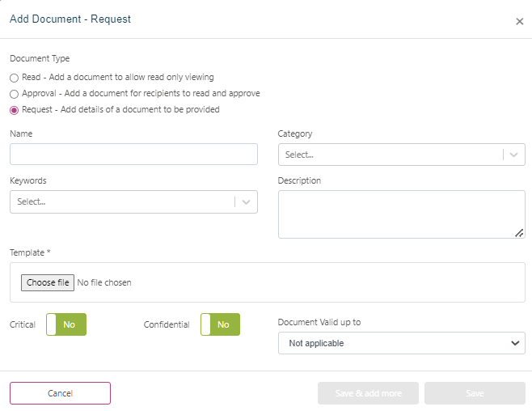Click the No file chosen text
This screenshot has width=532, height=411.
click(104, 282)
